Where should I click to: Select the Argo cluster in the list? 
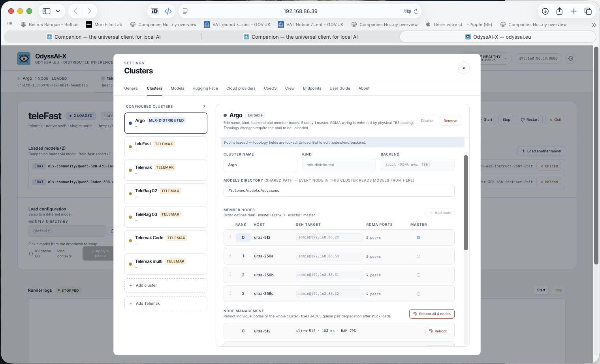point(166,123)
